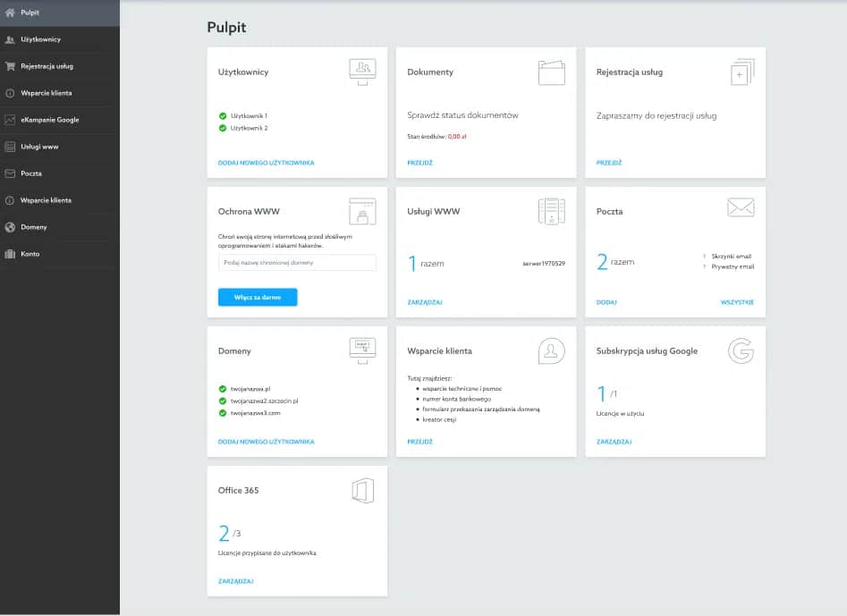Click the Rejestracja usług plus icon
This screenshot has height=616, width=847.
click(x=741, y=72)
